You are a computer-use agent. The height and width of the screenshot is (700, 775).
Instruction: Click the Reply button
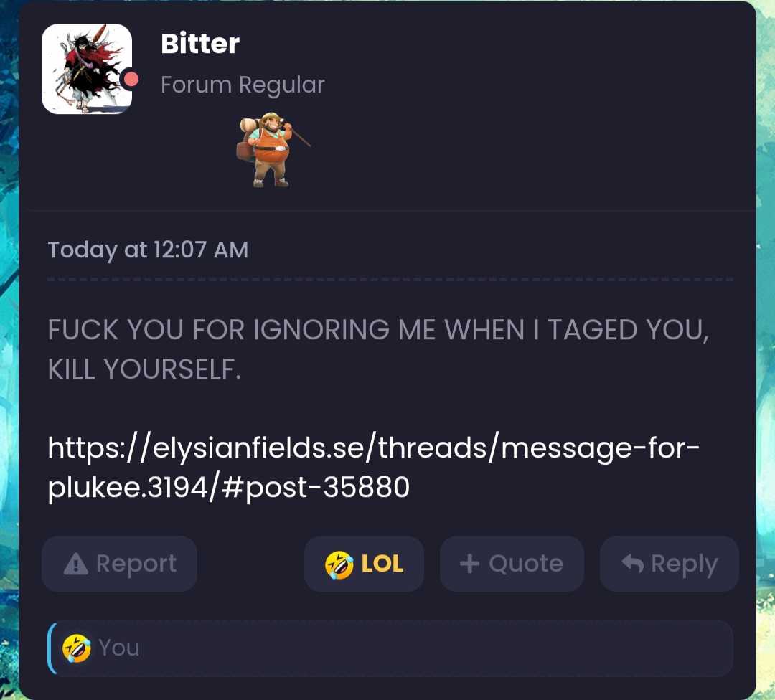pos(670,564)
